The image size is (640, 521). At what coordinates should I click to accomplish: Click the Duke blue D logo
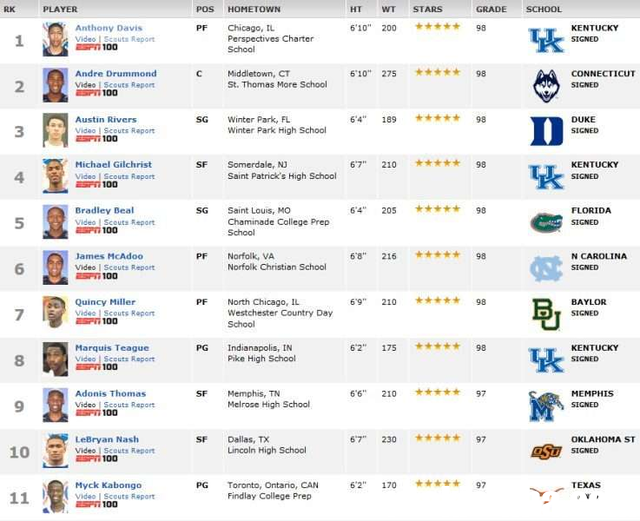pos(546,131)
